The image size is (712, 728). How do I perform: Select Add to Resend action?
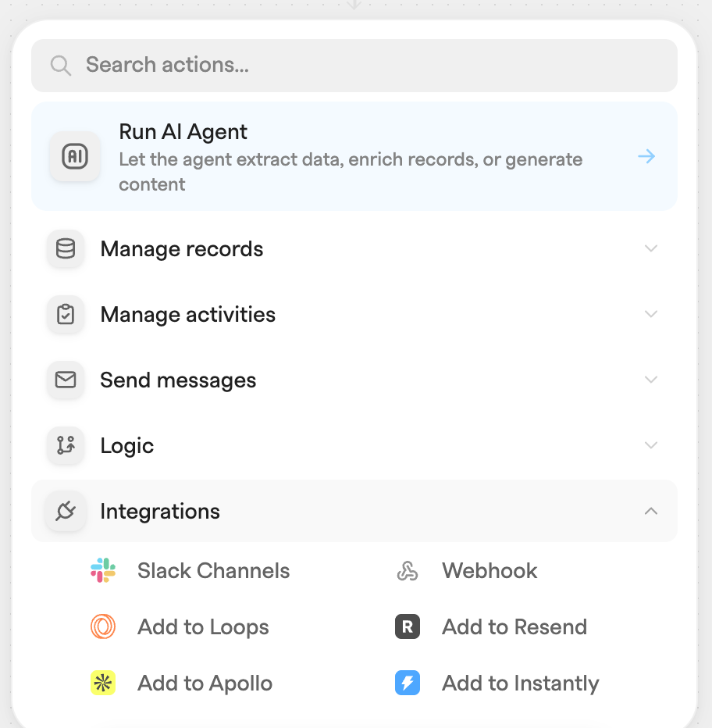click(x=514, y=626)
